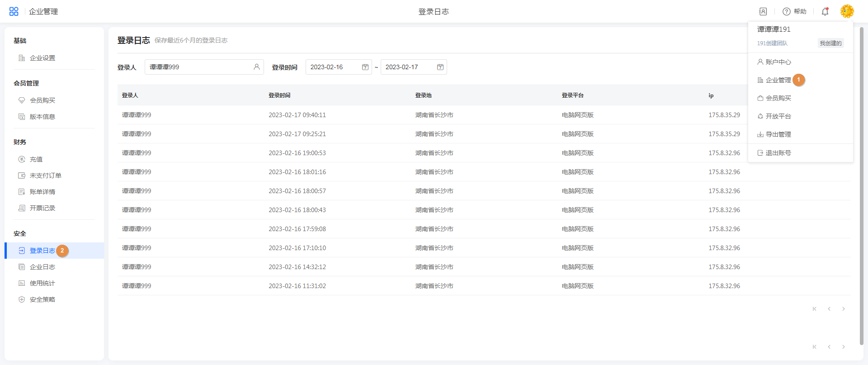Open the notification bell
Screen dimensions: 868x365
[825, 12]
